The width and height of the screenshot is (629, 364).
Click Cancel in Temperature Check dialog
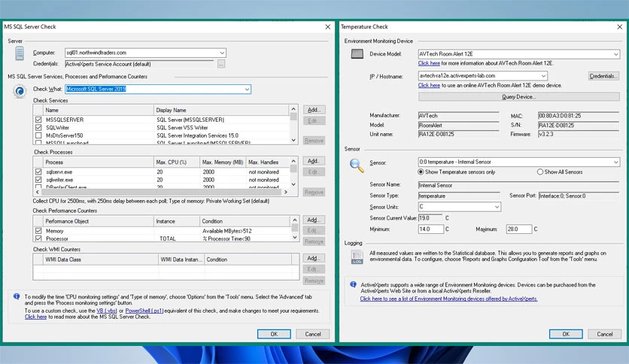[604, 334]
